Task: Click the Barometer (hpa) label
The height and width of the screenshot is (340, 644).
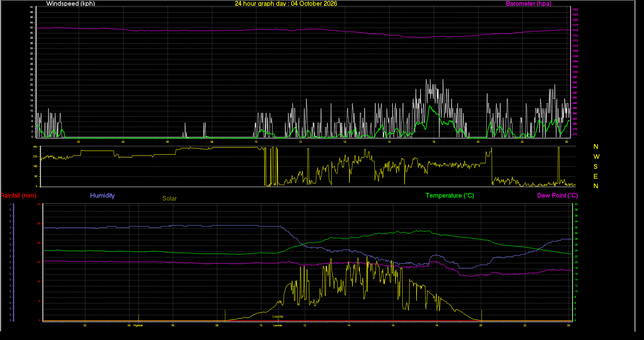Action: [528, 4]
